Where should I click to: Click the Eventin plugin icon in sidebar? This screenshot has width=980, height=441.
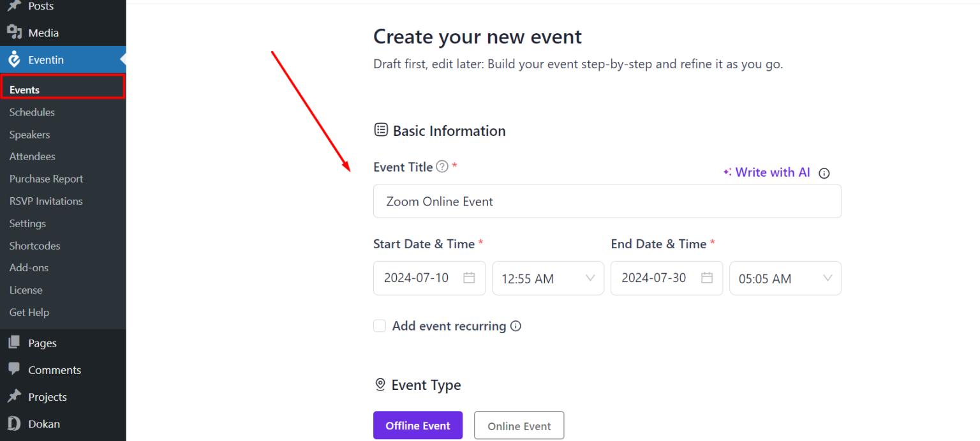click(14, 58)
